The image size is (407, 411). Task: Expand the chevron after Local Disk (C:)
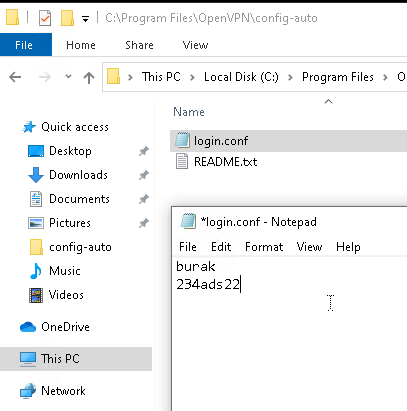pos(290,77)
